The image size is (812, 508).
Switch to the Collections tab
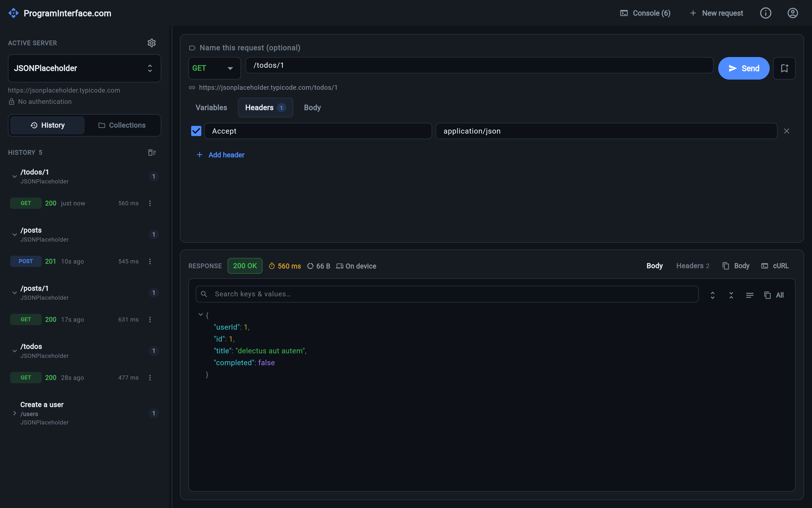pos(122,125)
